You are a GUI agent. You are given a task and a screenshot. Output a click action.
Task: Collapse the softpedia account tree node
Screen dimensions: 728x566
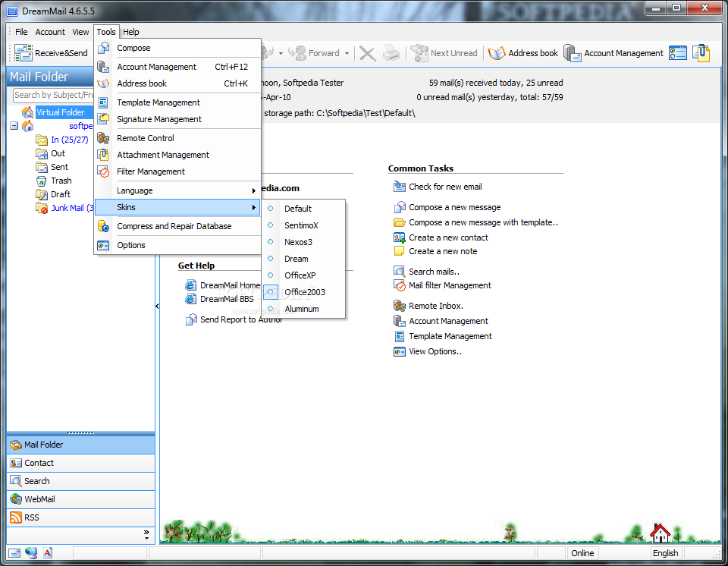14,125
